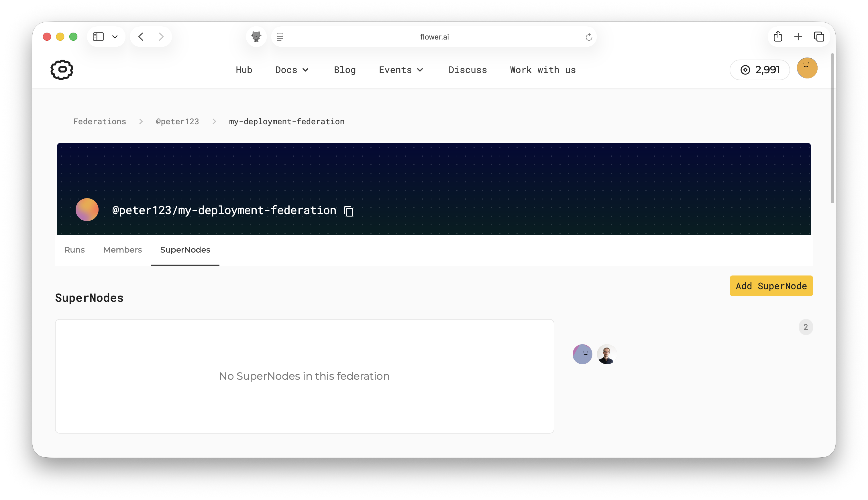Go forward using the browser forward arrow
This screenshot has width=868, height=500.
[161, 36]
